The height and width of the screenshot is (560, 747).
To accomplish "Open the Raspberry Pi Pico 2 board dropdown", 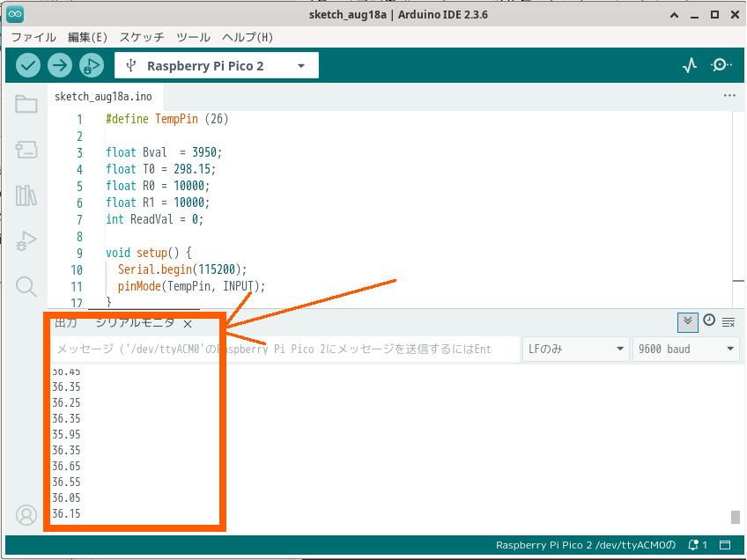I will (x=217, y=65).
